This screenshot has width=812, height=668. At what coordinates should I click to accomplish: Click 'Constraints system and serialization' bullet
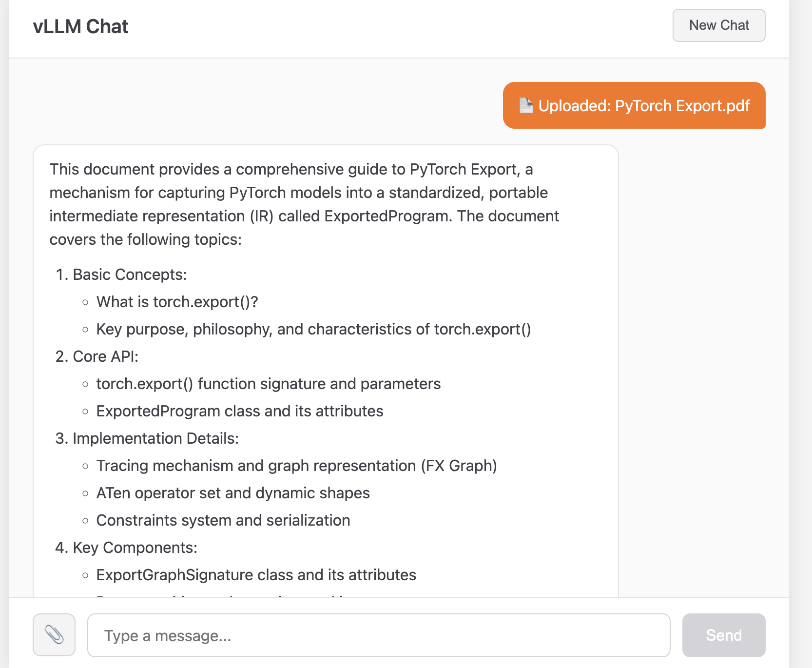(x=223, y=520)
